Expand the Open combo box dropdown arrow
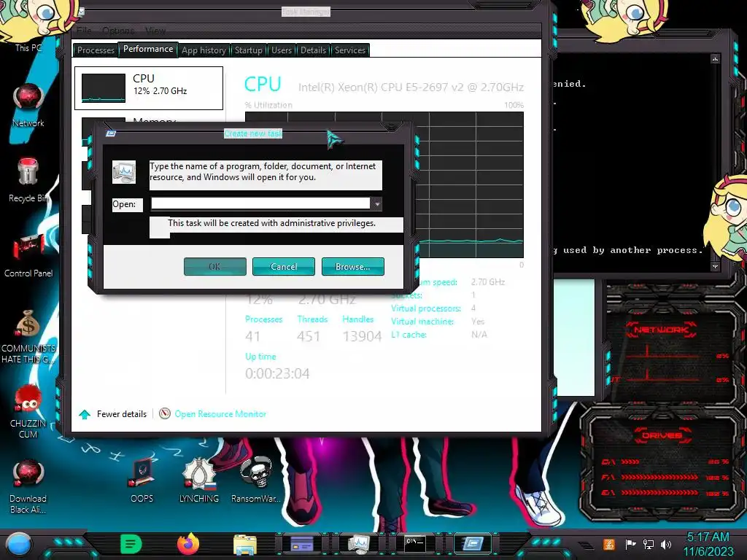The width and height of the screenshot is (747, 560). pos(377,204)
